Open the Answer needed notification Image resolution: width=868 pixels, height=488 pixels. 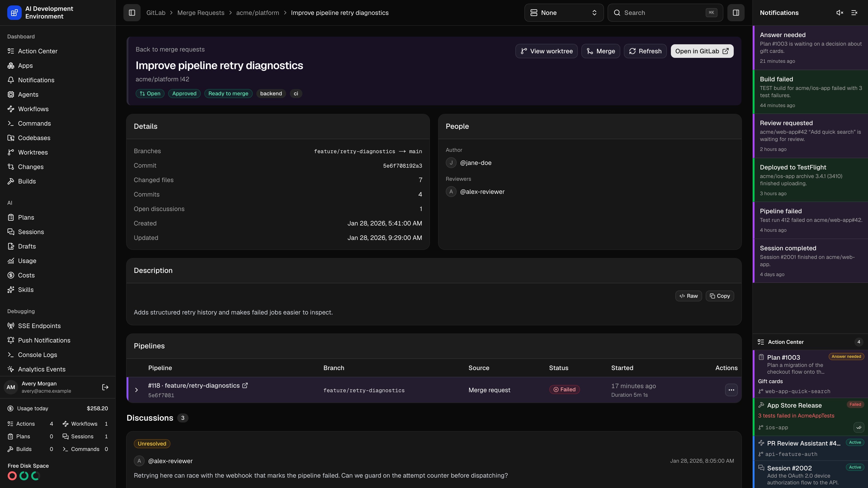click(x=810, y=48)
